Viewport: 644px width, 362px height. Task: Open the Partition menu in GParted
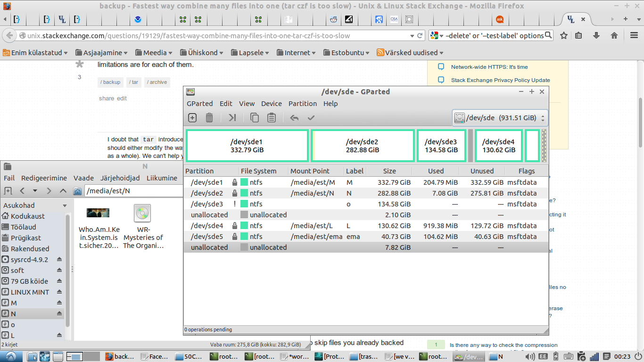click(302, 104)
